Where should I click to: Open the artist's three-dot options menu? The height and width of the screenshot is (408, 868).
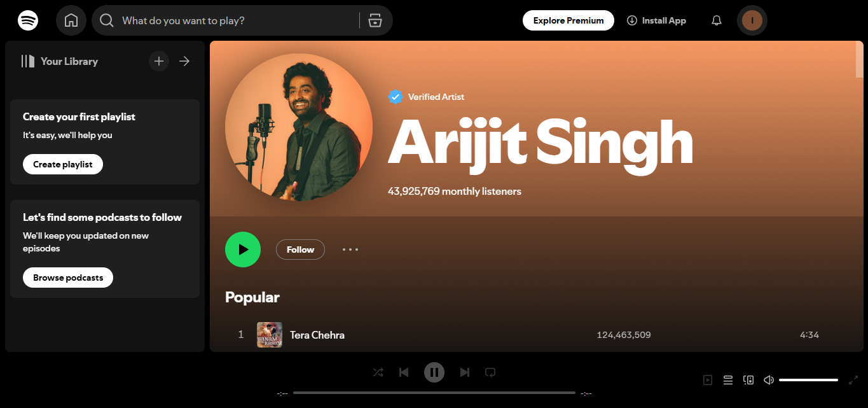click(x=350, y=249)
